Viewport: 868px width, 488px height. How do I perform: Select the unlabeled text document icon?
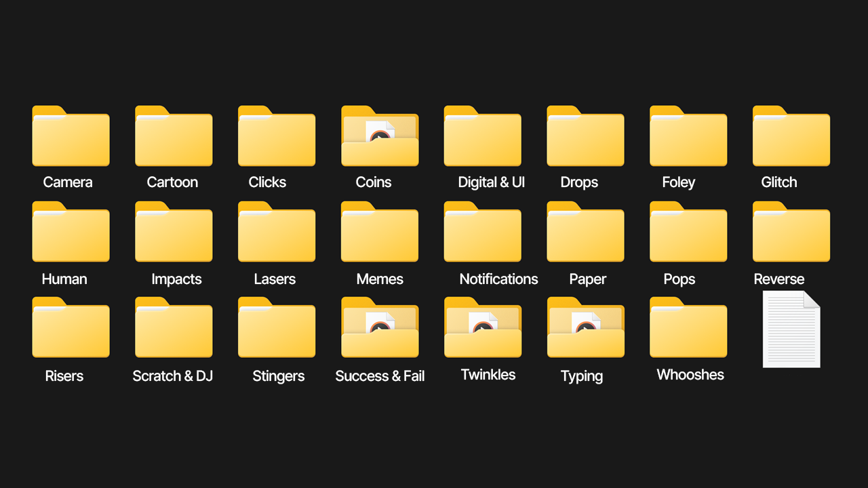pyautogui.click(x=791, y=329)
